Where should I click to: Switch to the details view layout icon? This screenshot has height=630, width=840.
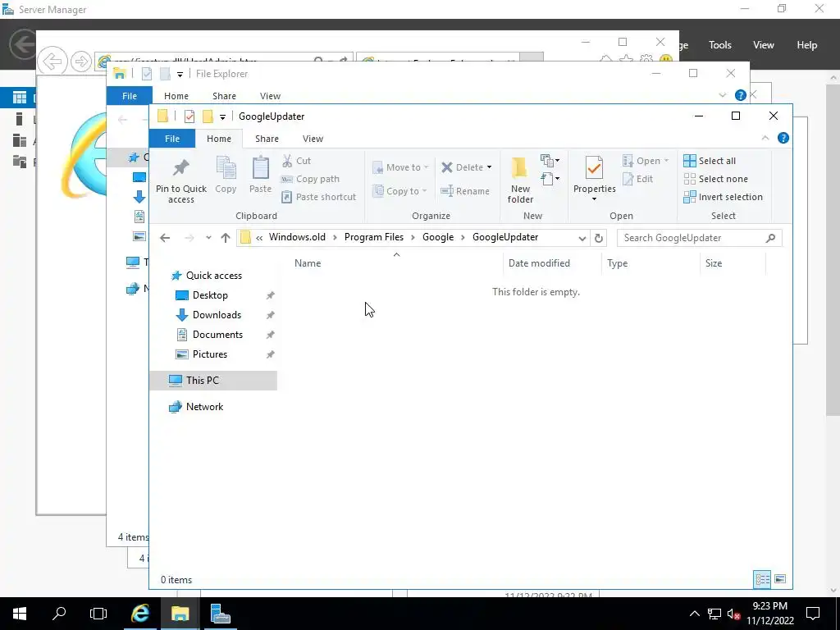[x=762, y=579]
